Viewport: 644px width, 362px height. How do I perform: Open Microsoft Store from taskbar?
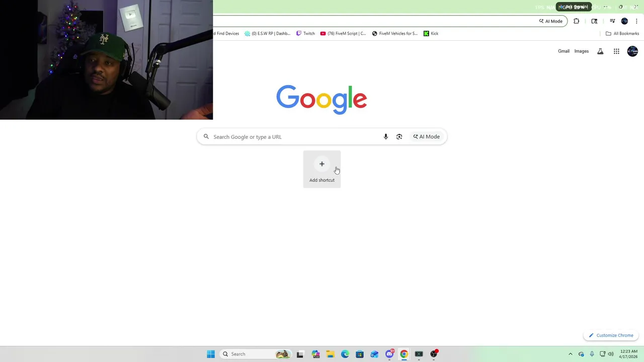click(360, 354)
